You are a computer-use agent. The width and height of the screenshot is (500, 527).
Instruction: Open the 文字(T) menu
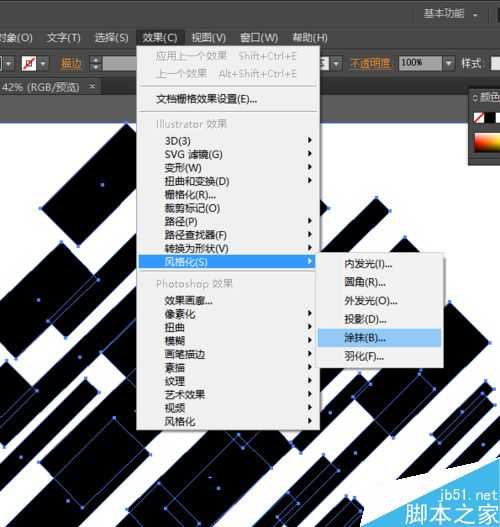[64, 37]
